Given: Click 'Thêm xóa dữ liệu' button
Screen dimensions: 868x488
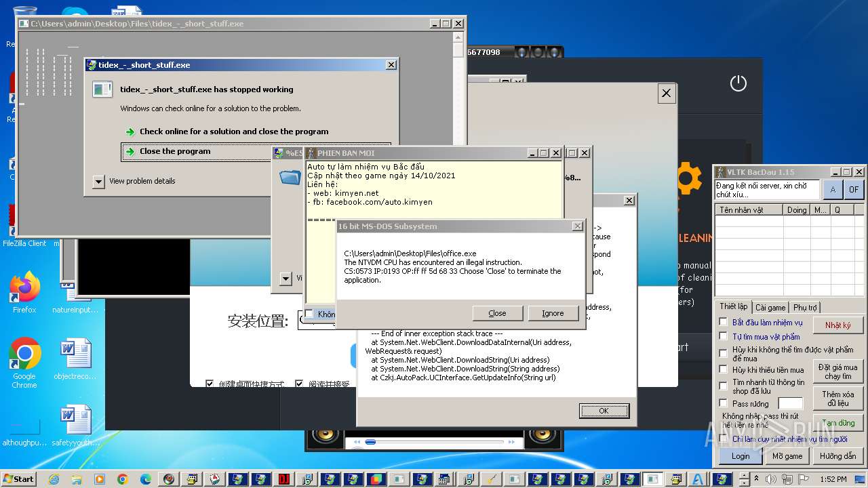Looking at the screenshot, I should pos(838,399).
